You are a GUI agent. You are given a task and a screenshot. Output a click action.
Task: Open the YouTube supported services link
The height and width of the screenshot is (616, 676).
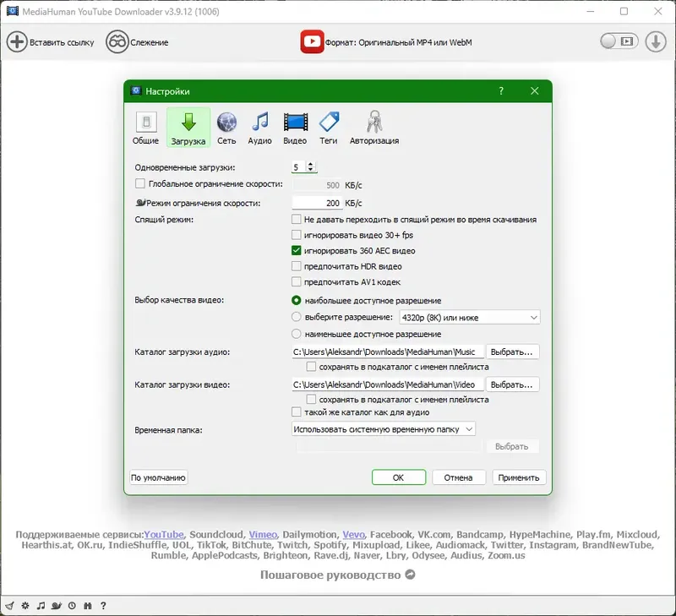pos(162,535)
